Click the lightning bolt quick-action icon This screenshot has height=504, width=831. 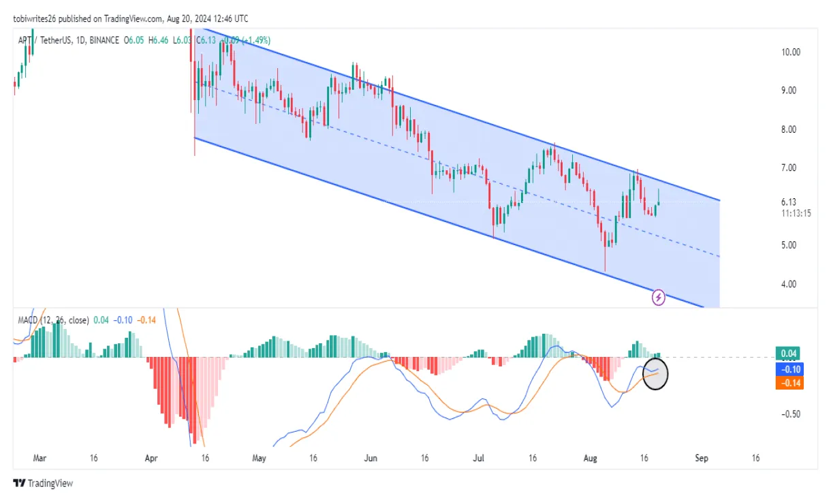(658, 297)
